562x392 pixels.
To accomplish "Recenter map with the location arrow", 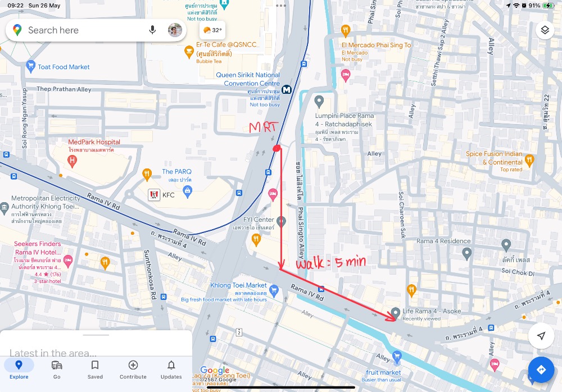I will tap(541, 336).
